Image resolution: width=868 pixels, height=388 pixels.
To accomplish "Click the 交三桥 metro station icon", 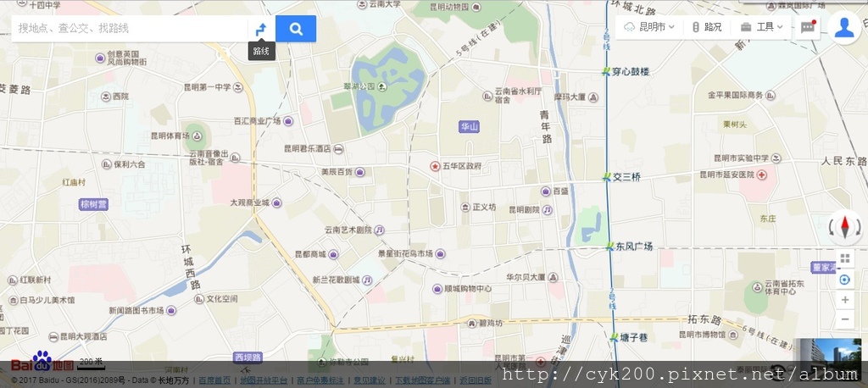I will pos(606,177).
